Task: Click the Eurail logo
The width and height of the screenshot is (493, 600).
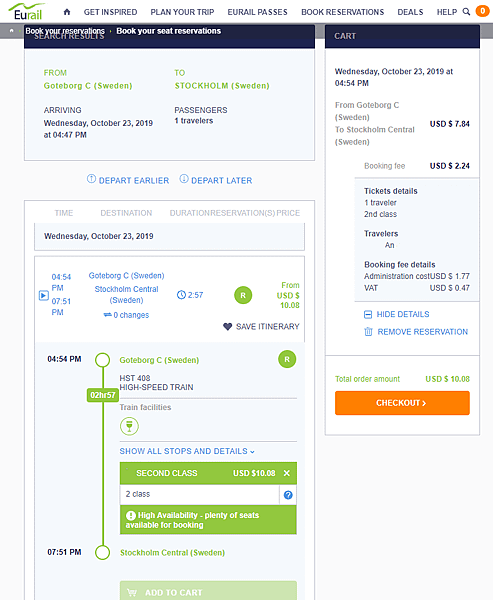Action: (26, 11)
